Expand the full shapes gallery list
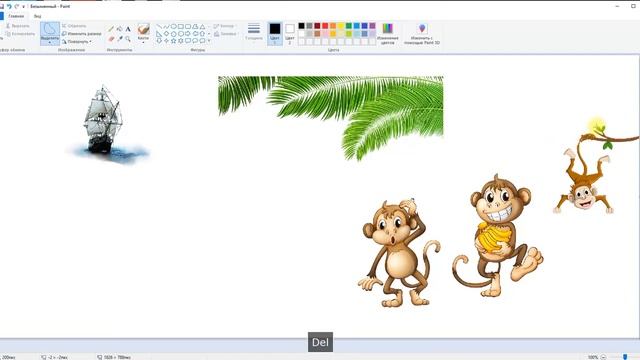640x360 pixels. point(209,41)
